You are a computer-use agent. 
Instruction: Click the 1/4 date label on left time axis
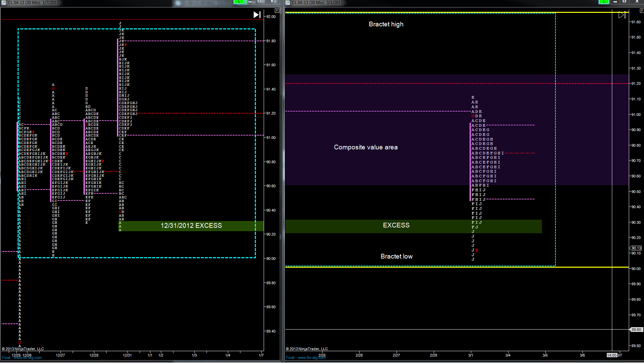[x=228, y=355]
